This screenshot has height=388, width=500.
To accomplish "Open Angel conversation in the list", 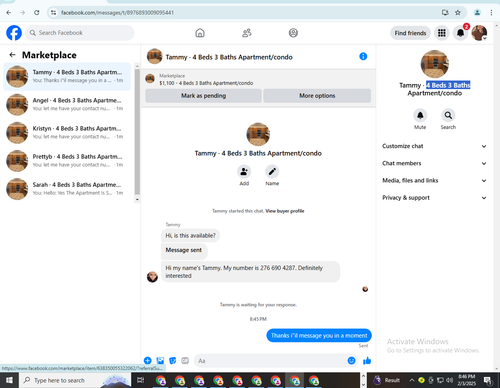I will pyautogui.click(x=67, y=105).
